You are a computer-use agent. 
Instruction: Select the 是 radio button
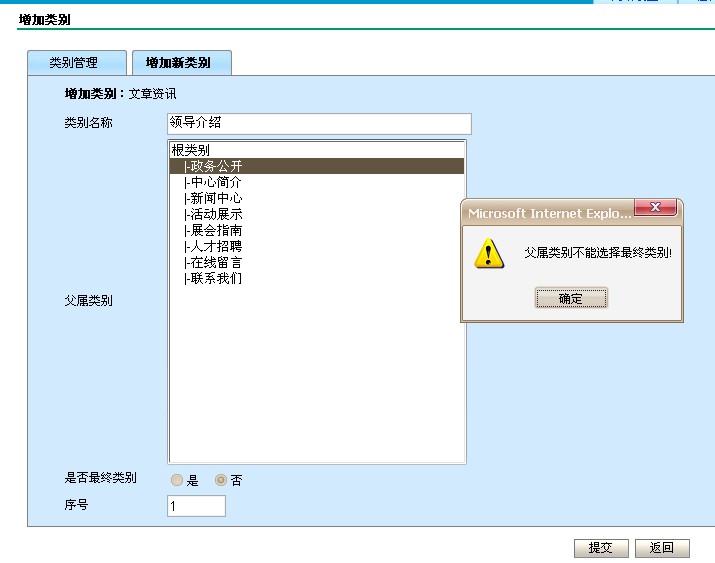tap(177, 480)
